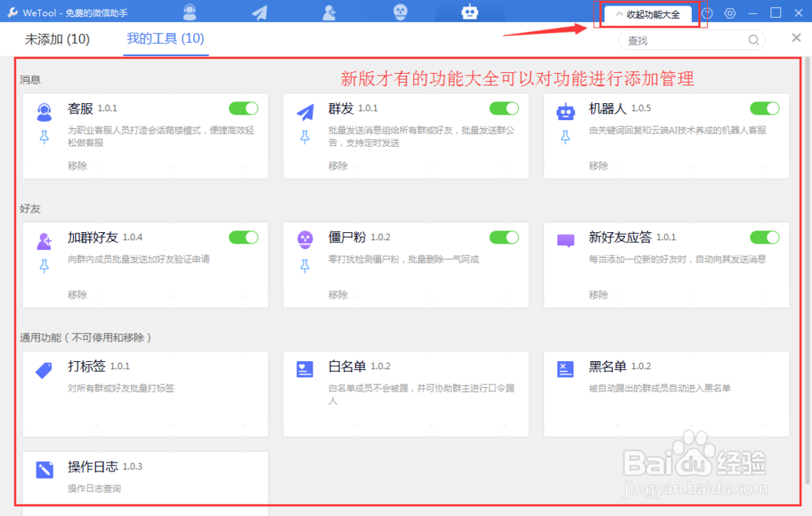This screenshot has width=812, height=516.
Task: Minimize the WeTool window
Action: [753, 14]
